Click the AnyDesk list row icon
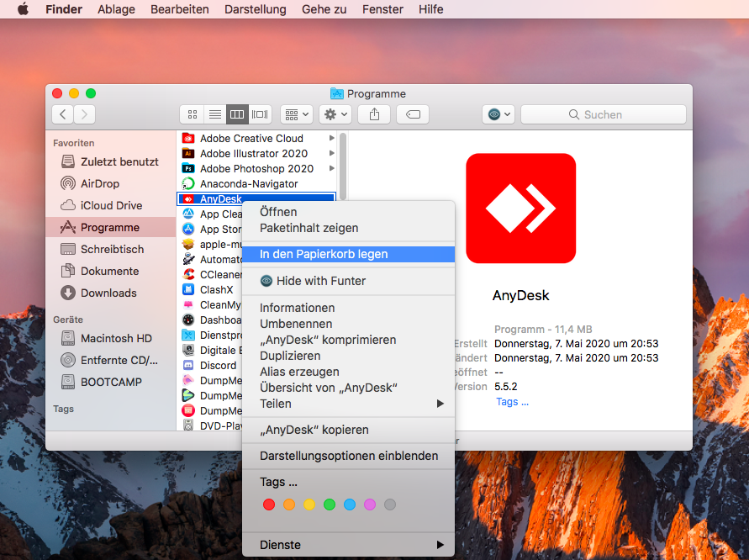Image resolution: width=749 pixels, height=560 pixels. [x=188, y=198]
